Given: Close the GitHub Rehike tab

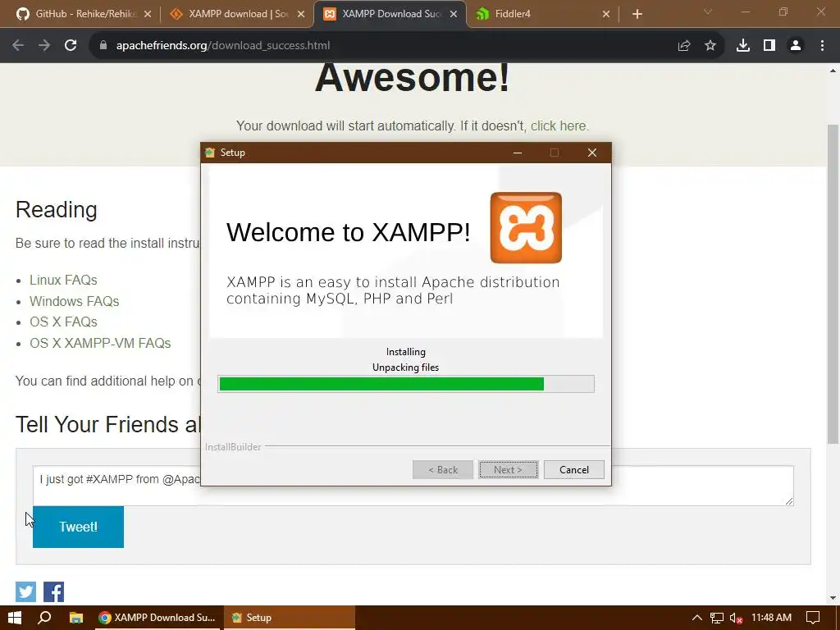Looking at the screenshot, I should [148, 14].
